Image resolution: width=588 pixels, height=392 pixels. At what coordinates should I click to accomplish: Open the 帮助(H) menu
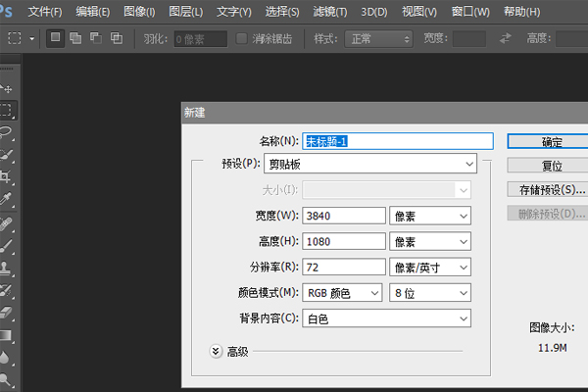[x=522, y=12]
